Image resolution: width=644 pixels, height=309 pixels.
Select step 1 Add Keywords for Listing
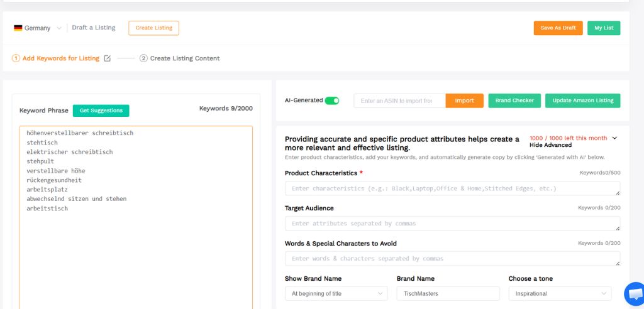coord(55,58)
